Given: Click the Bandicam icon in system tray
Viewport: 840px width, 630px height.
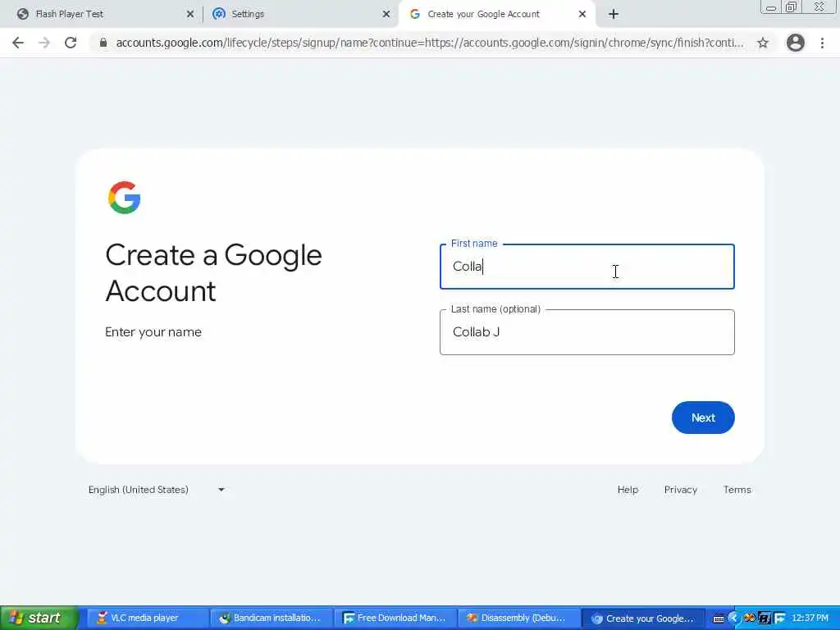Looking at the screenshot, I should pyautogui.click(x=764, y=619).
